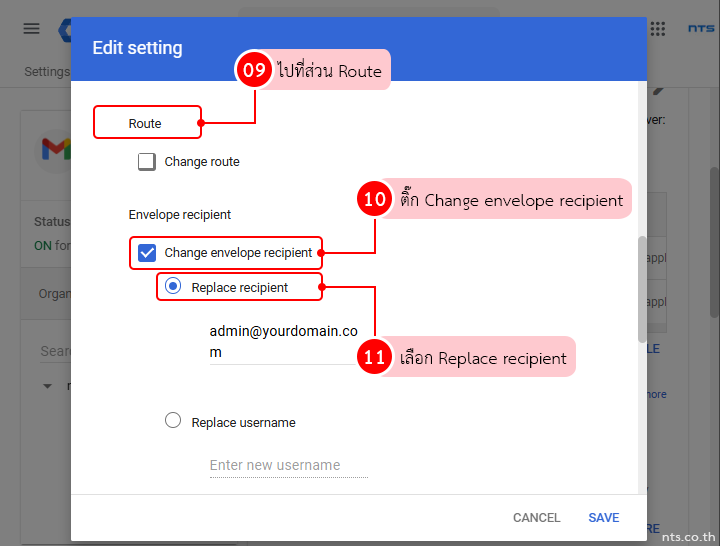
Task: Click the NTS logo in header
Action: pos(701,28)
